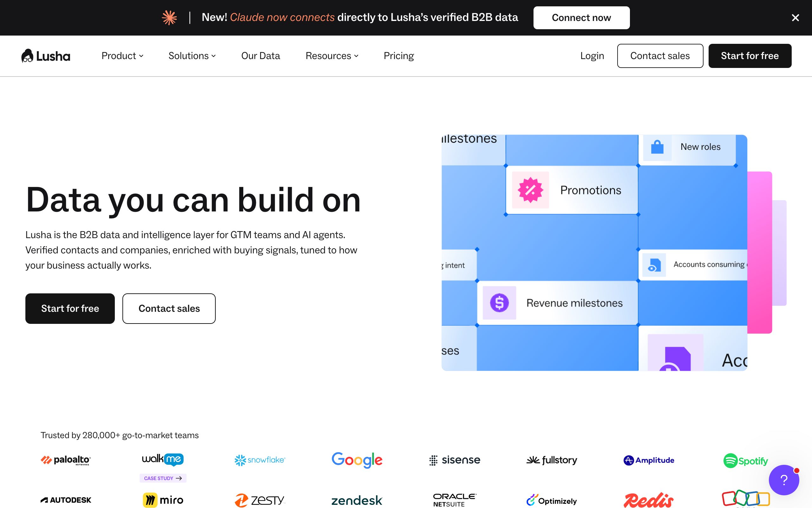
Task: Click the Connect now banner button
Action: click(x=581, y=18)
